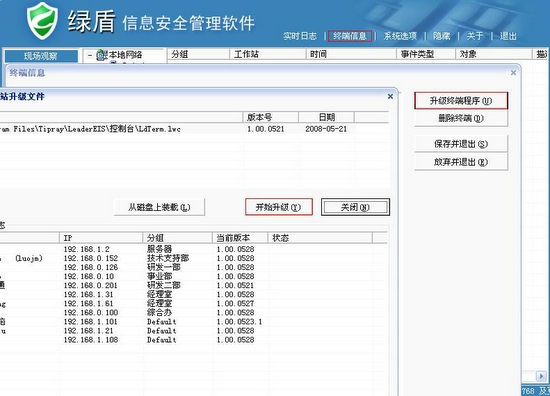Click the 升级终端程序 button
550x396 pixels.
[x=461, y=101]
